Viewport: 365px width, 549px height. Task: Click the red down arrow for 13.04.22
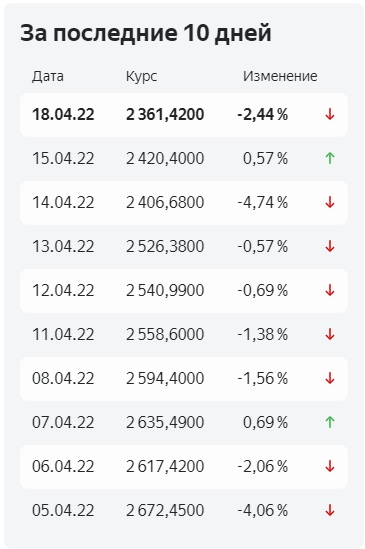(x=330, y=246)
